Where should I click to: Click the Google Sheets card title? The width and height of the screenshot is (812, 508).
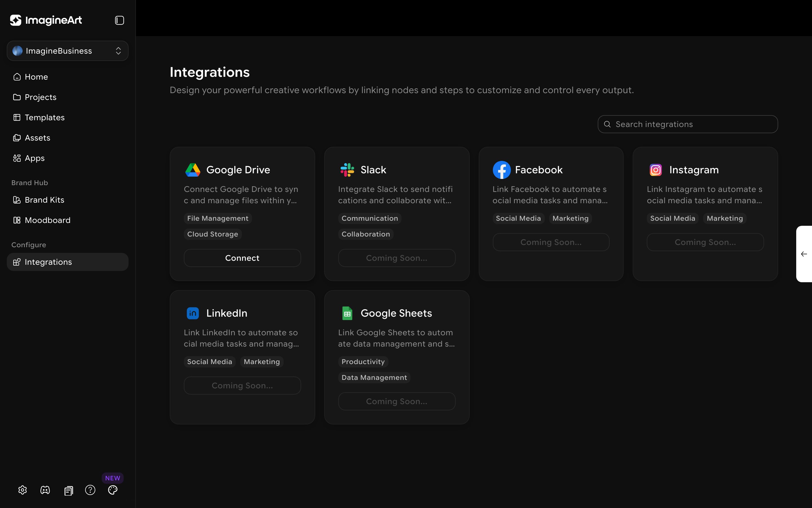click(x=396, y=313)
